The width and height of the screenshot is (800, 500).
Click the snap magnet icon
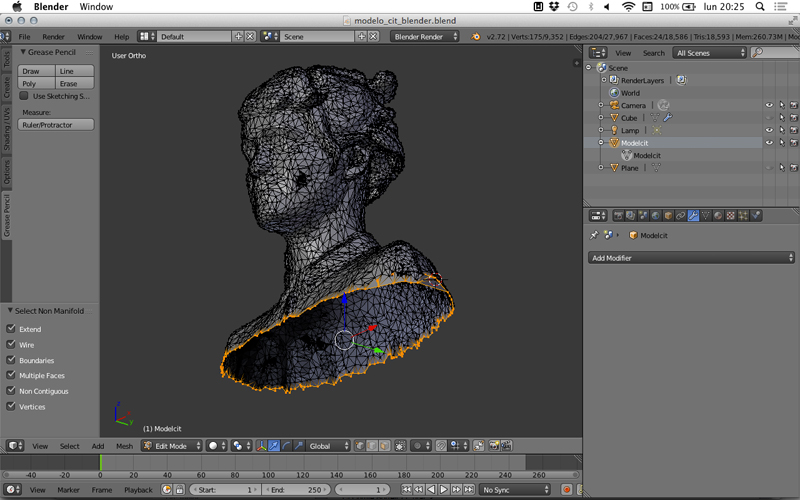(x=441, y=446)
